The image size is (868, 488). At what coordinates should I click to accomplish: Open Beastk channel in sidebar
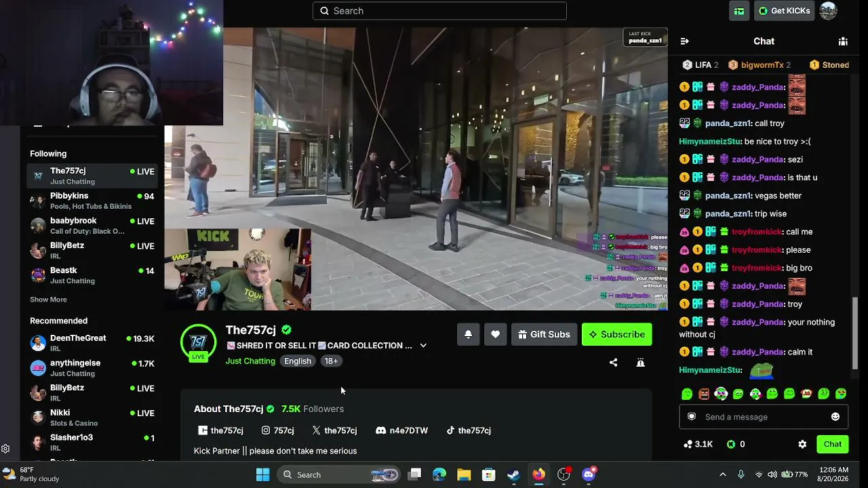pyautogui.click(x=92, y=275)
